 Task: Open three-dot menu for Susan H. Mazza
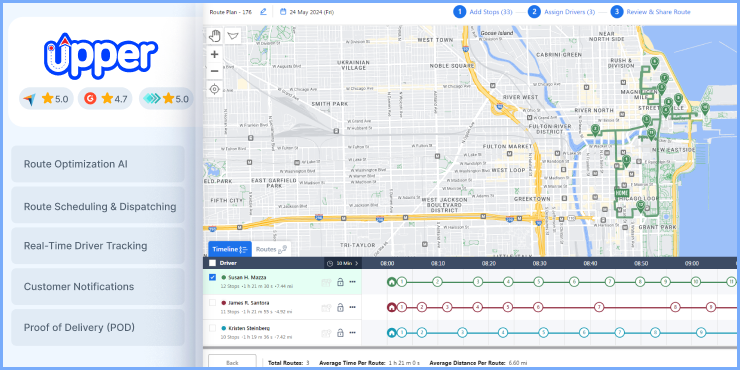point(353,282)
